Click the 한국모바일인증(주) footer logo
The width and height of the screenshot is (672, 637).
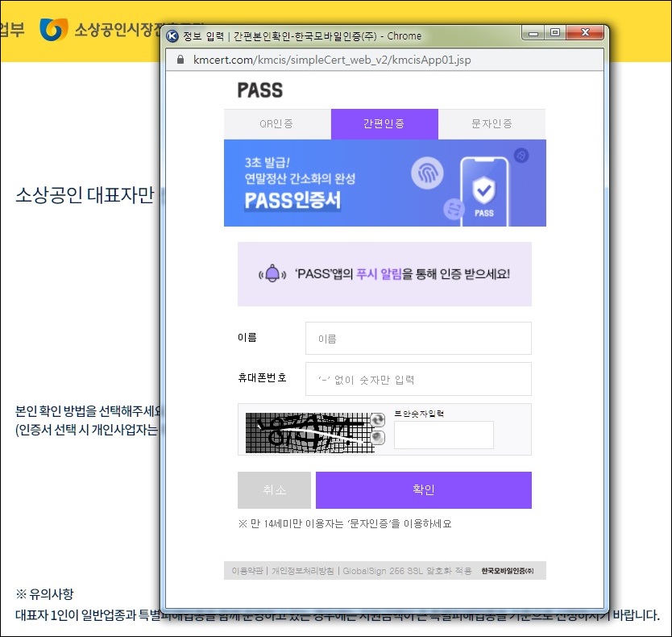tap(508, 571)
